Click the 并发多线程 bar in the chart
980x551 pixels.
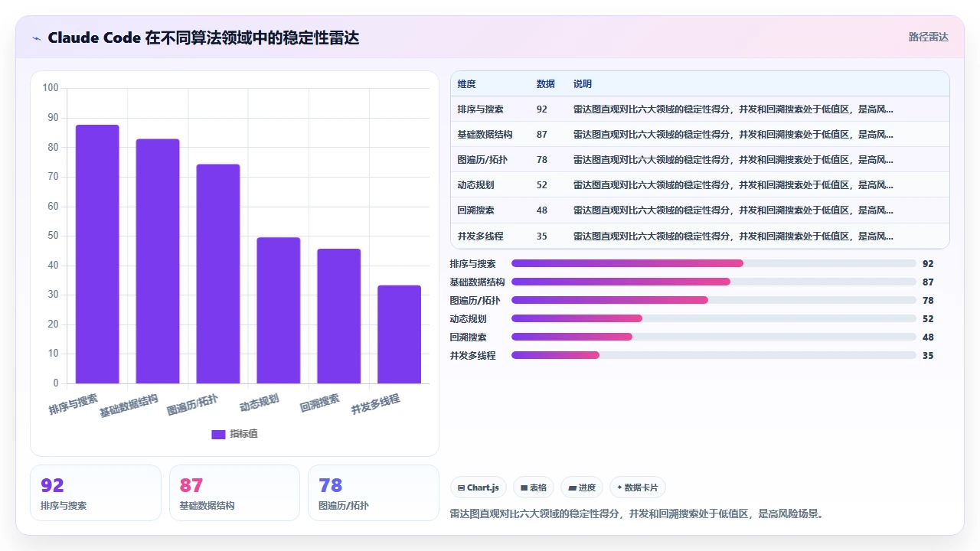click(400, 334)
